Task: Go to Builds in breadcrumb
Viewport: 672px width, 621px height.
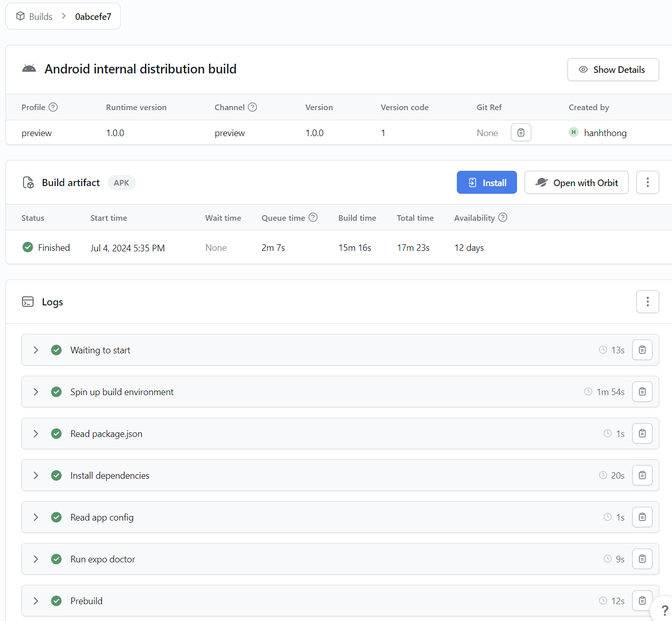Action: coord(40,17)
